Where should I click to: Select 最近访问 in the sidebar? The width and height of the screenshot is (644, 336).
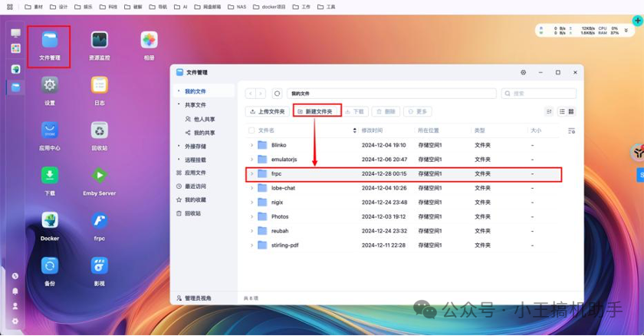pyautogui.click(x=195, y=186)
